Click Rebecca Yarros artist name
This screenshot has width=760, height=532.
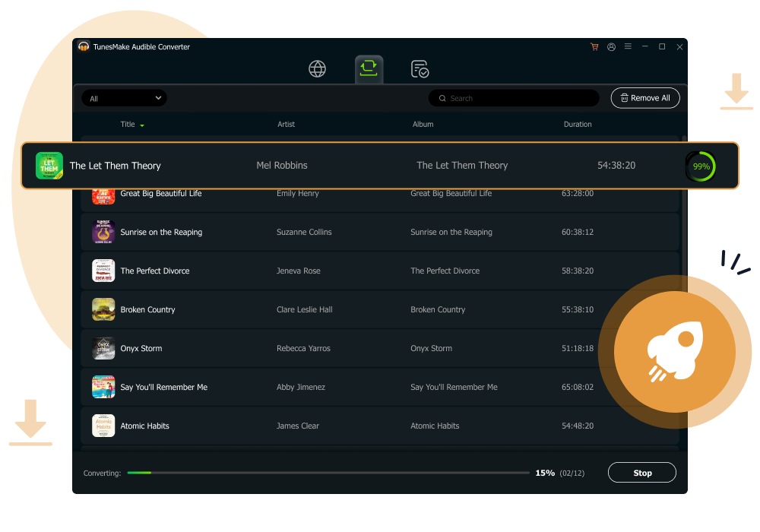303,348
